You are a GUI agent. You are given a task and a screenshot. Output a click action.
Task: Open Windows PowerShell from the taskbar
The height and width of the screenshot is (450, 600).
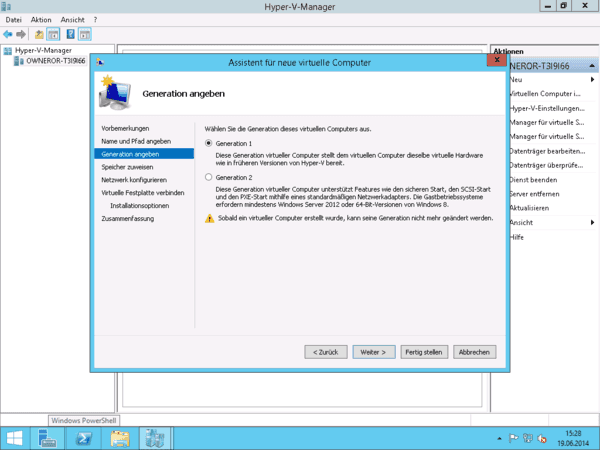point(83,439)
